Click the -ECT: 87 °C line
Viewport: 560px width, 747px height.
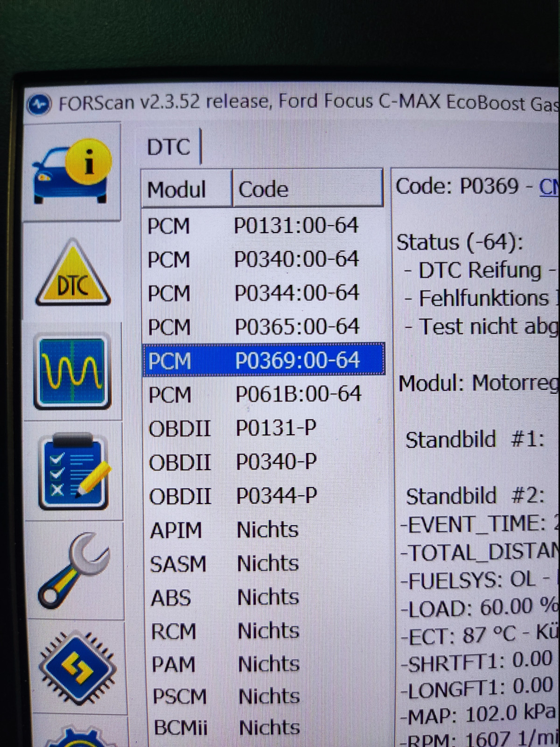point(480,634)
